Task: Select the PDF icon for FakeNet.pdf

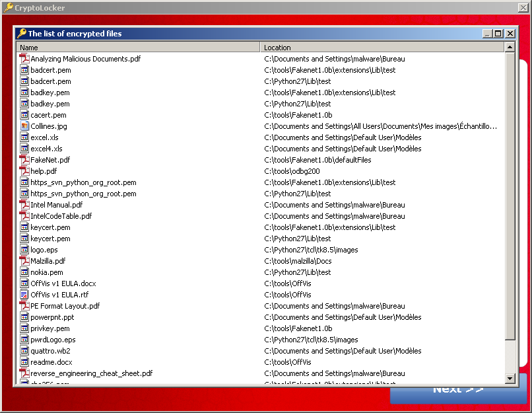Action: [x=24, y=160]
